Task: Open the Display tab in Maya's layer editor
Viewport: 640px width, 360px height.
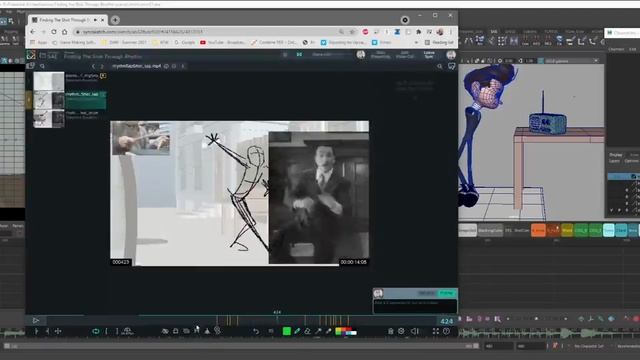Action: pos(616,155)
